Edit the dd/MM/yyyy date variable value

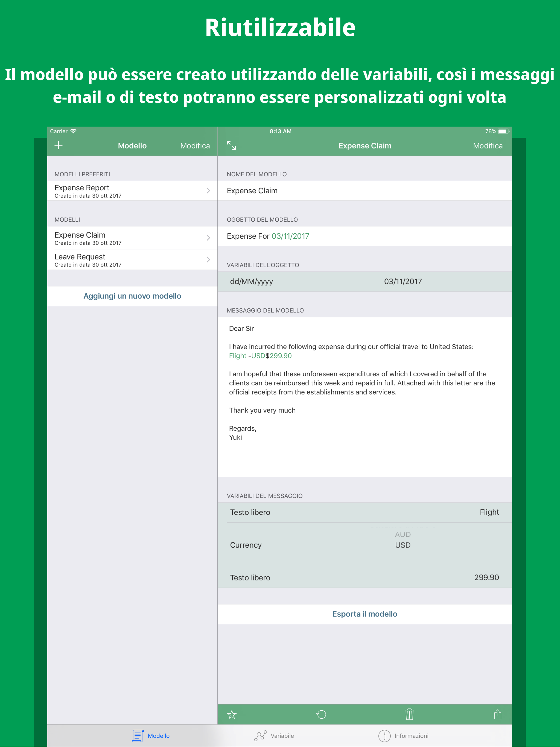click(403, 282)
